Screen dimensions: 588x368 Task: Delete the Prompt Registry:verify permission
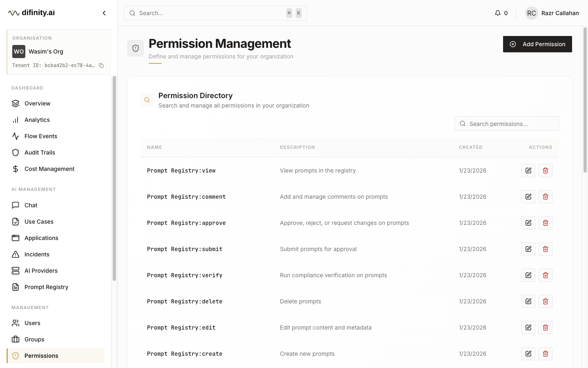coord(546,275)
